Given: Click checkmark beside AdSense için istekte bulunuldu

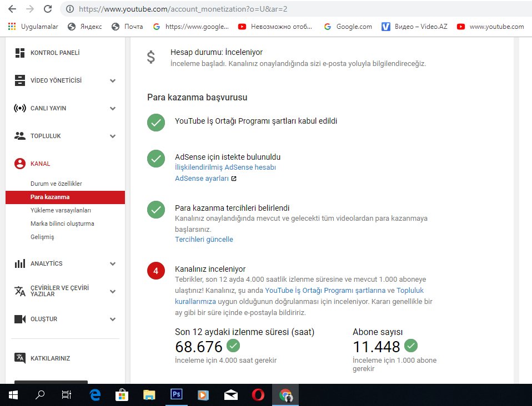Looking at the screenshot, I should pos(156,159).
